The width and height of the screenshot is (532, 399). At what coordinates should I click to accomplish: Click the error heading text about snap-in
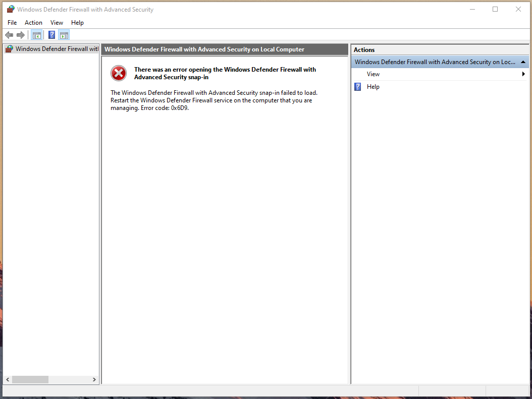225,73
